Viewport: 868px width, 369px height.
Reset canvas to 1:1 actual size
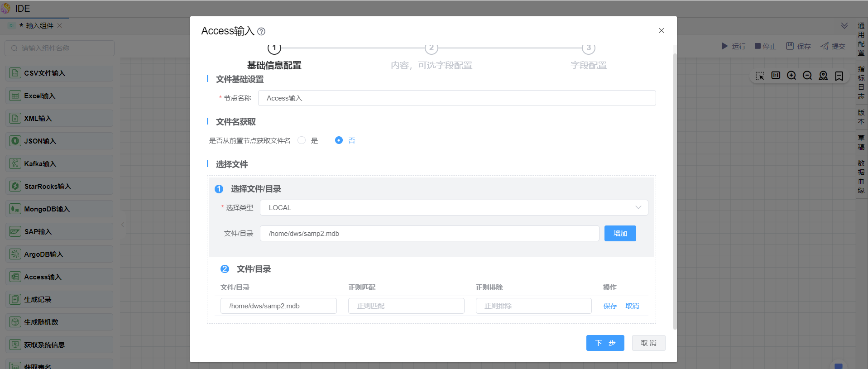(776, 76)
